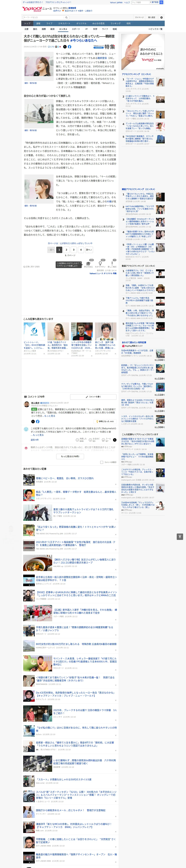The width and height of the screenshot is (186, 868).
Task: Open 現場にベビーカー、靴散乱 article
Action: pyautogui.click(x=65, y=478)
